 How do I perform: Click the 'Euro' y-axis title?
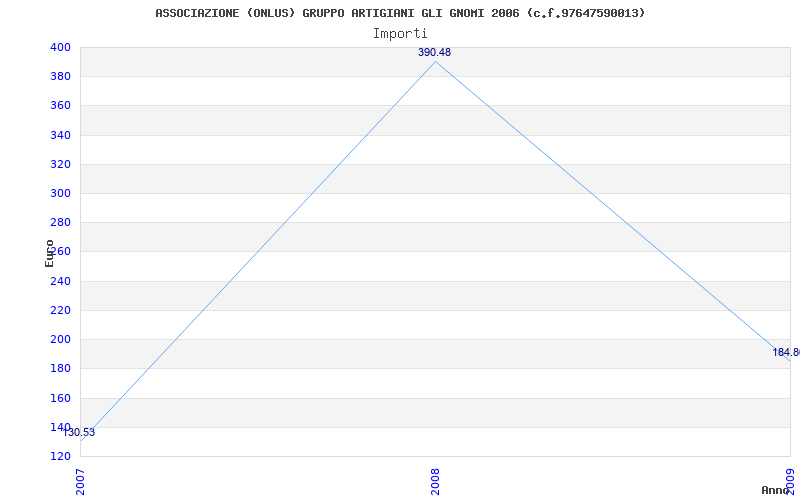click(49, 253)
